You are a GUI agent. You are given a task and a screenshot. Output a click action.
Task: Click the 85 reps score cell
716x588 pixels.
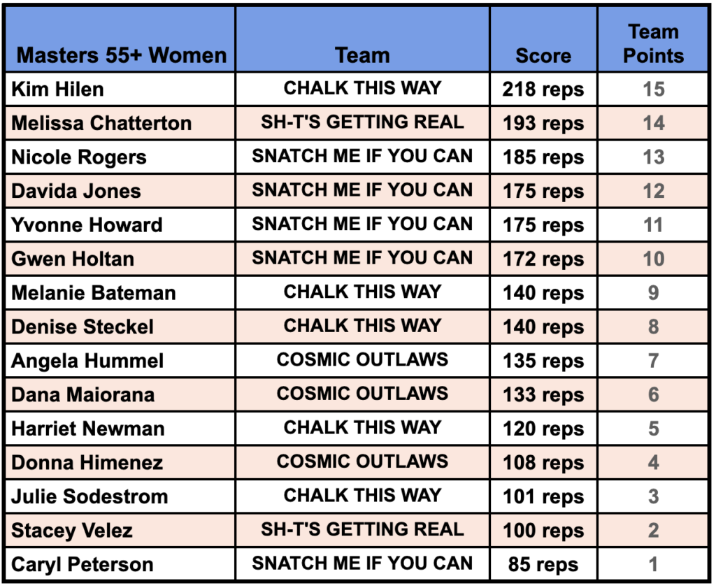click(543, 564)
